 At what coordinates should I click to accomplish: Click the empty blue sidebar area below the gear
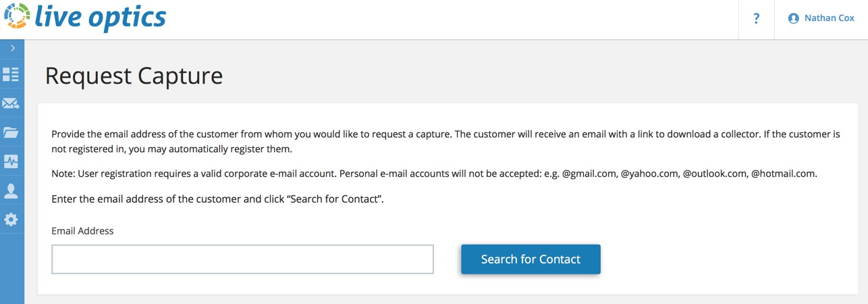coord(12,269)
